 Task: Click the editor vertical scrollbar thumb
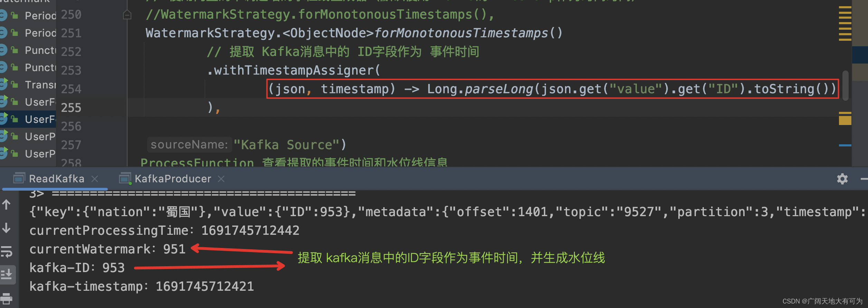845,86
